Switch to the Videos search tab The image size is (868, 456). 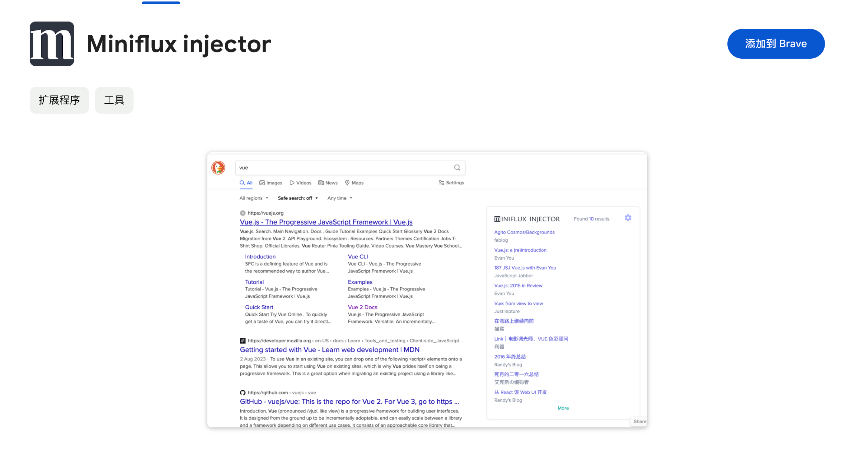coord(300,183)
